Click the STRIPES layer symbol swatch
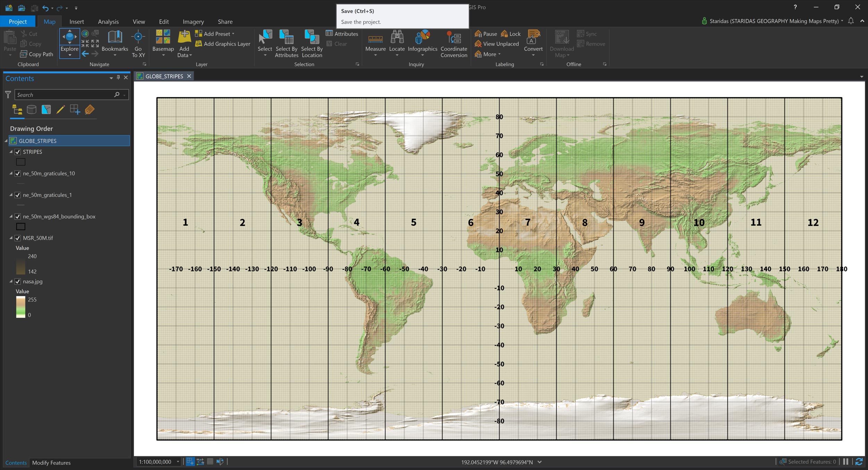 point(21,162)
